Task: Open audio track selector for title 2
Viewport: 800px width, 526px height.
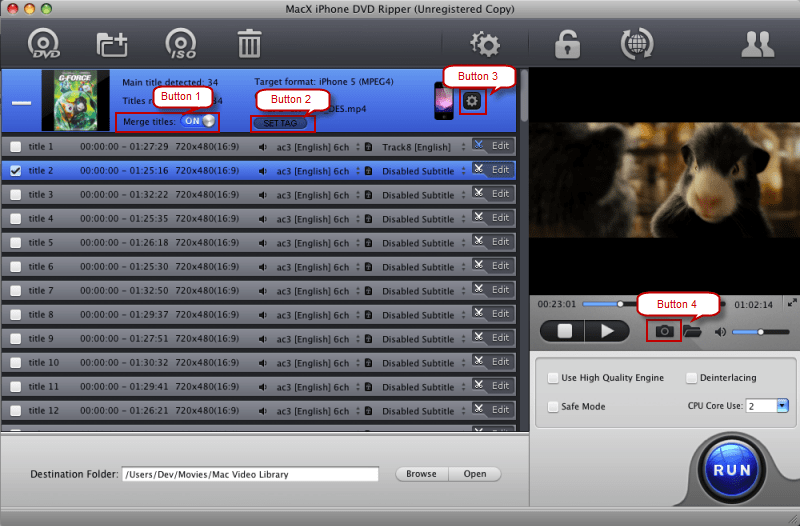Action: (x=318, y=171)
